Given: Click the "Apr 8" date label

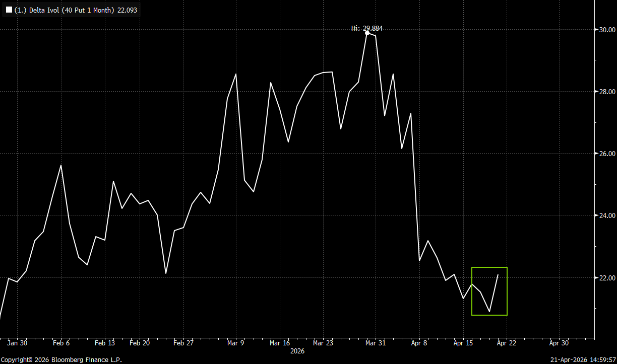Looking at the screenshot, I should point(419,343).
